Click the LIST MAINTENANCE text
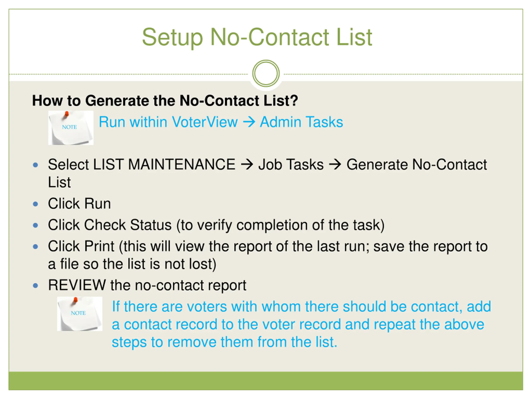 tap(164, 165)
